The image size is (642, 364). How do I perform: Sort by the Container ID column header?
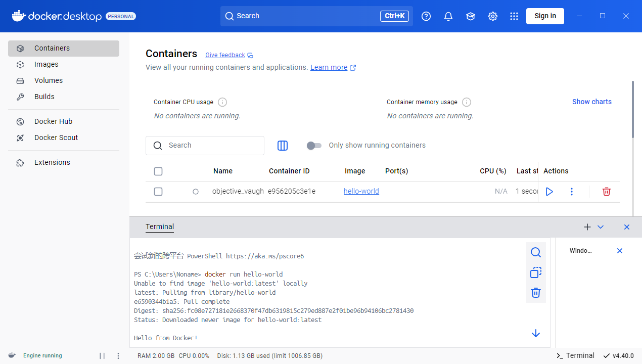[289, 171]
